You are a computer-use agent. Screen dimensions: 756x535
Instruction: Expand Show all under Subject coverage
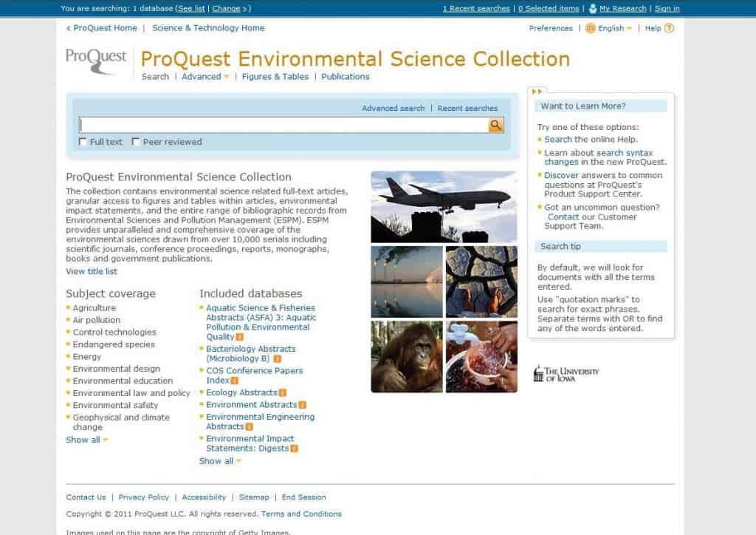[x=84, y=440]
